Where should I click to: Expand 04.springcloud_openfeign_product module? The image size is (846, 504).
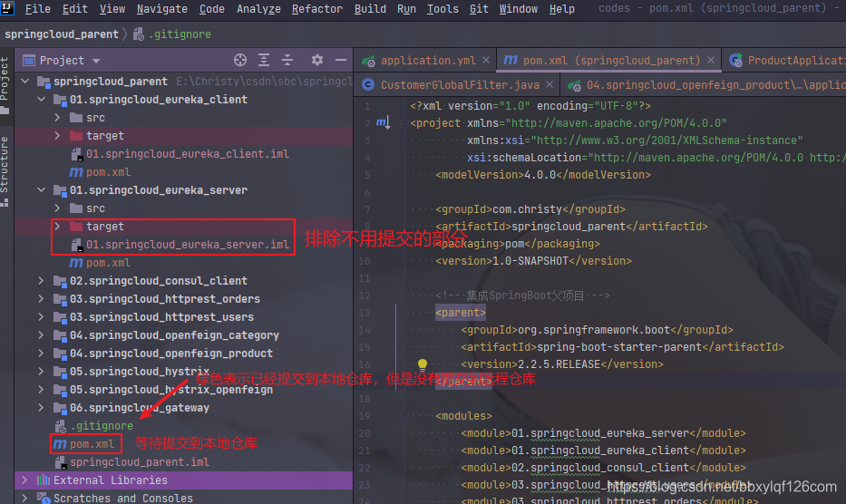click(42, 353)
